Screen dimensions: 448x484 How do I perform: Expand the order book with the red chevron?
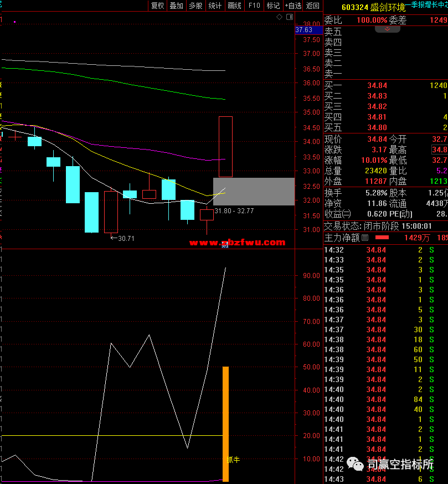pos(387,29)
